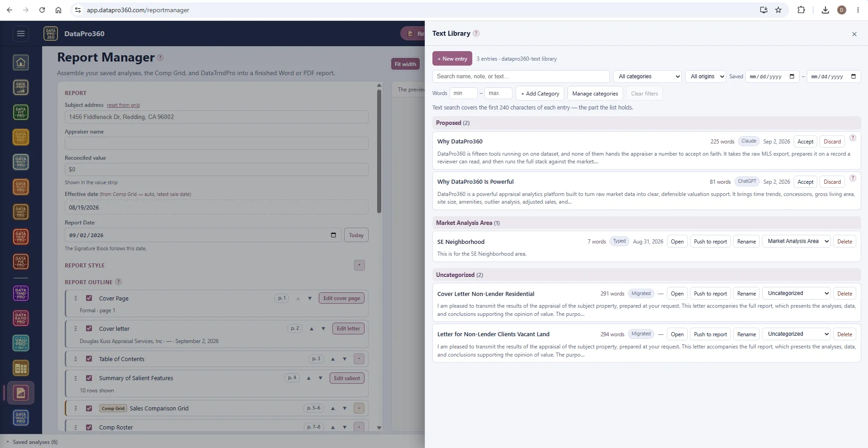
Task: Open the Report Manager sidebar icon
Action: (x=21, y=393)
